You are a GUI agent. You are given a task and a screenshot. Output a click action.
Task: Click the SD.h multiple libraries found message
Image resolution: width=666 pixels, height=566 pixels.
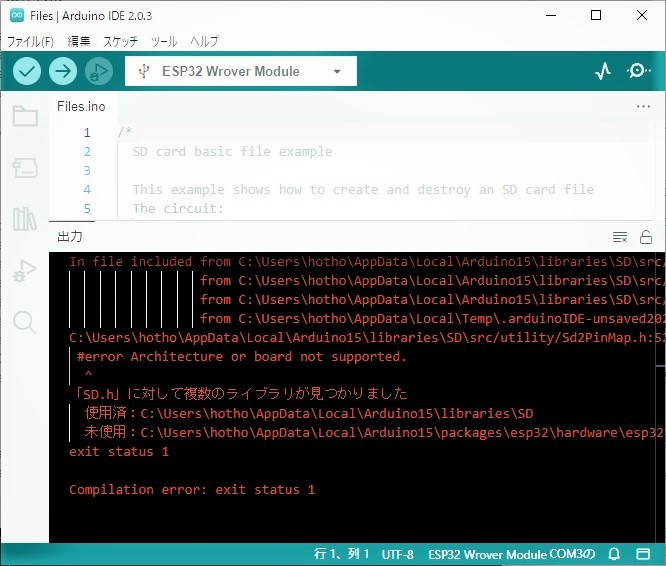point(241,394)
